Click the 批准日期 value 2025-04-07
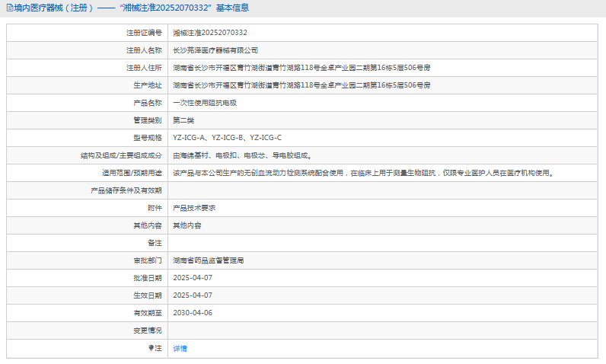This screenshot has width=606, height=364. [193, 278]
